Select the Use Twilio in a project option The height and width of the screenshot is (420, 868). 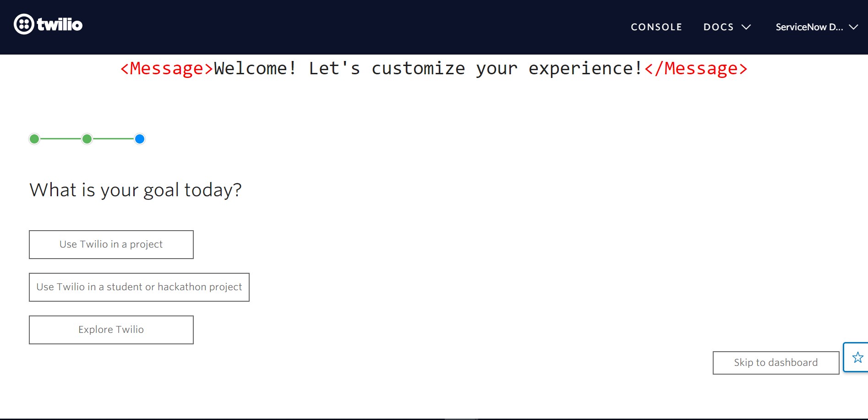tap(111, 244)
